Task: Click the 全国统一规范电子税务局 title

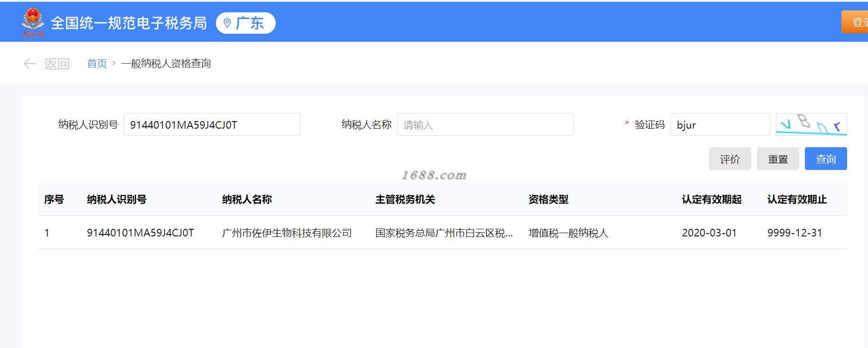Action: coord(129,23)
